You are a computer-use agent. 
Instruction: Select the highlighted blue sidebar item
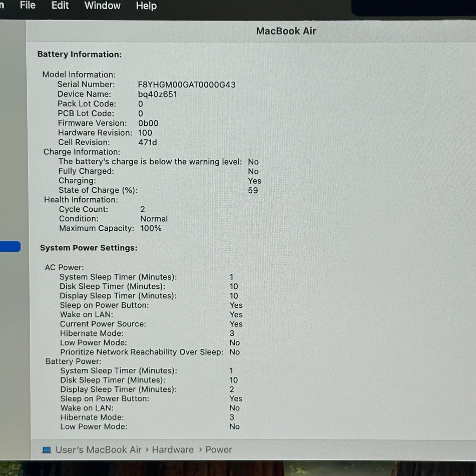coord(10,247)
